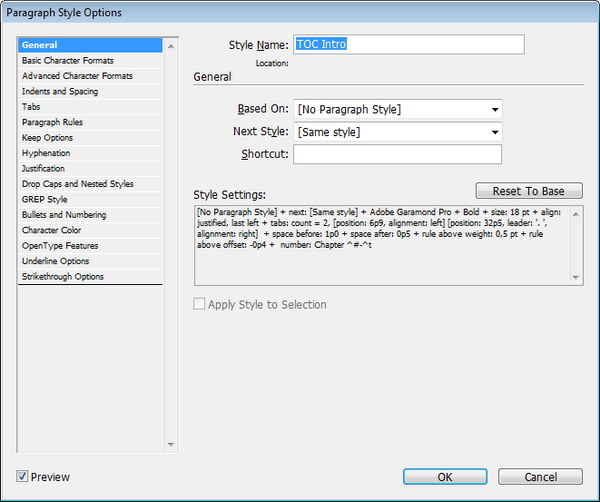The height and width of the screenshot is (502, 600).
Task: Toggle the Preview checkbox
Action: [x=22, y=476]
